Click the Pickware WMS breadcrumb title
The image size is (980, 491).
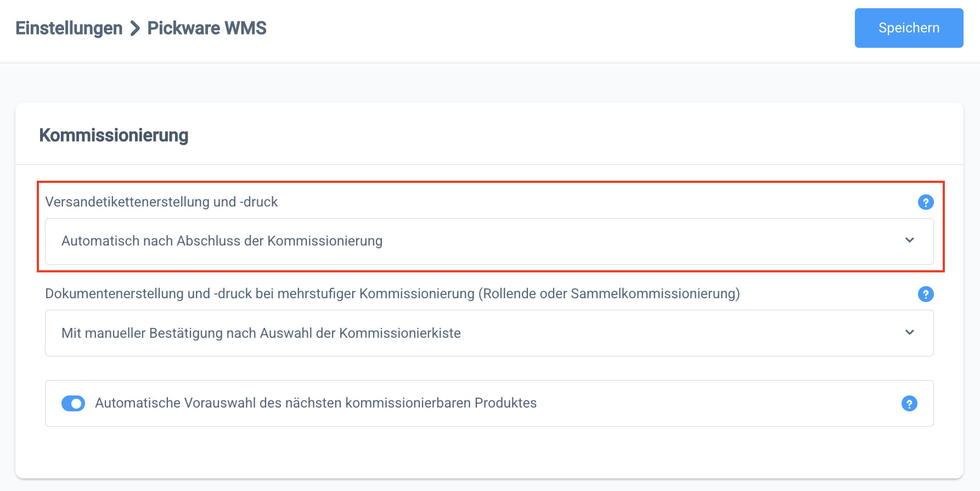tap(207, 28)
